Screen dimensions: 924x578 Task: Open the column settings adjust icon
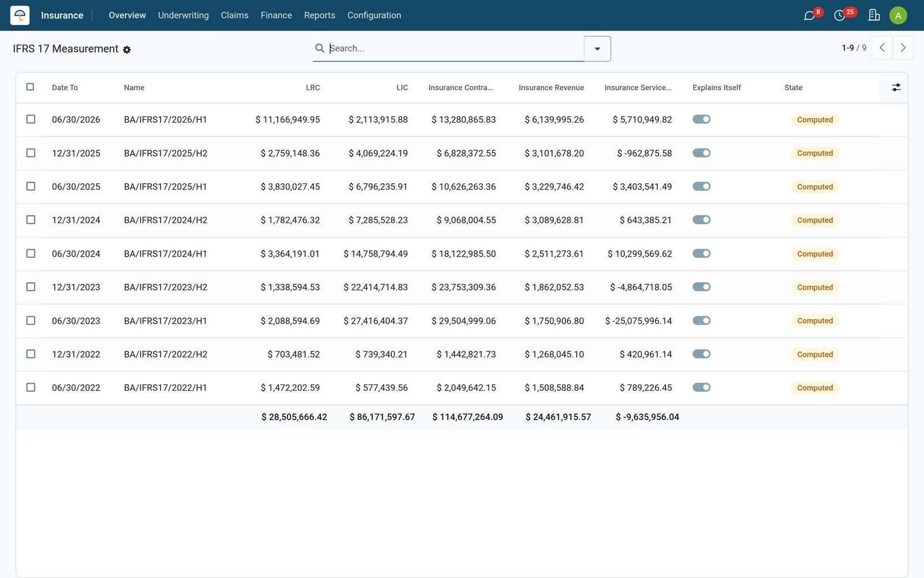click(896, 87)
